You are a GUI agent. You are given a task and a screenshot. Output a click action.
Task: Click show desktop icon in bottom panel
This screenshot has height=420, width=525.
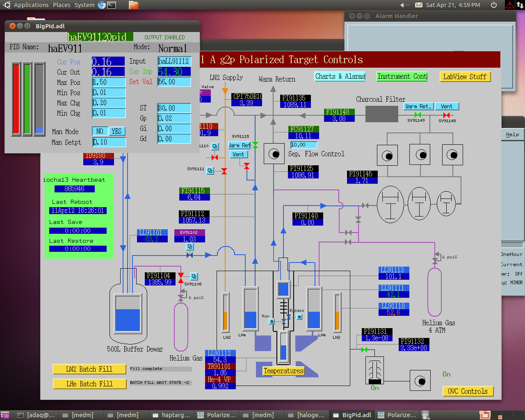[x=5, y=415]
